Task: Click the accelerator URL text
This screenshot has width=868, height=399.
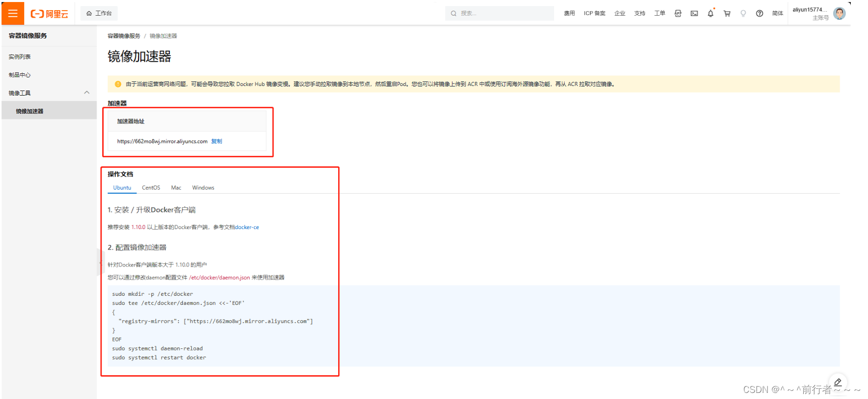Action: click(x=162, y=141)
